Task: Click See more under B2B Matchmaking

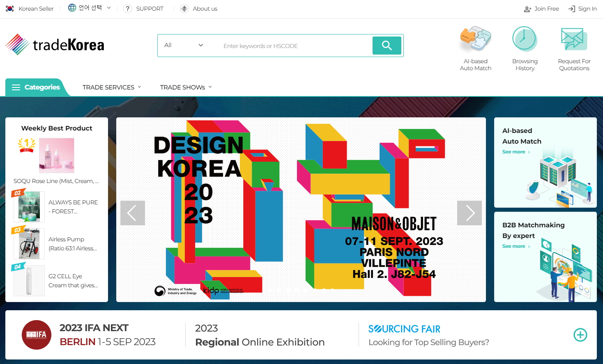Action: 516,246
